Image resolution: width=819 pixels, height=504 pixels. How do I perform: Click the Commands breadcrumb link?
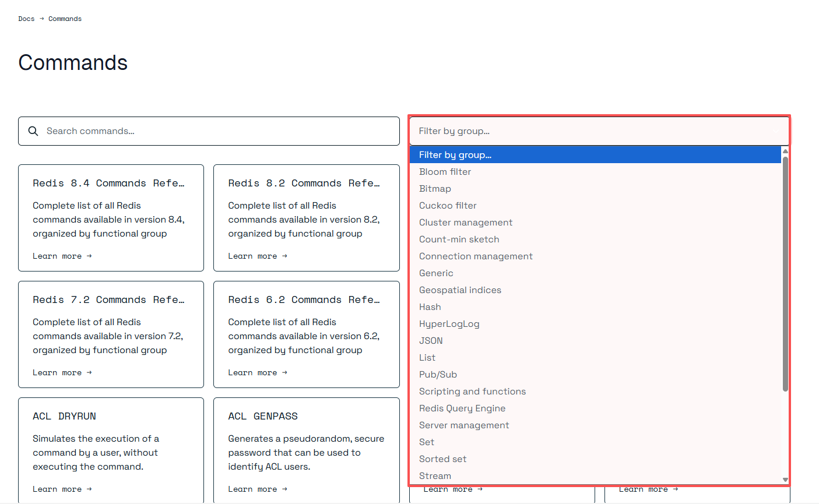(x=65, y=19)
